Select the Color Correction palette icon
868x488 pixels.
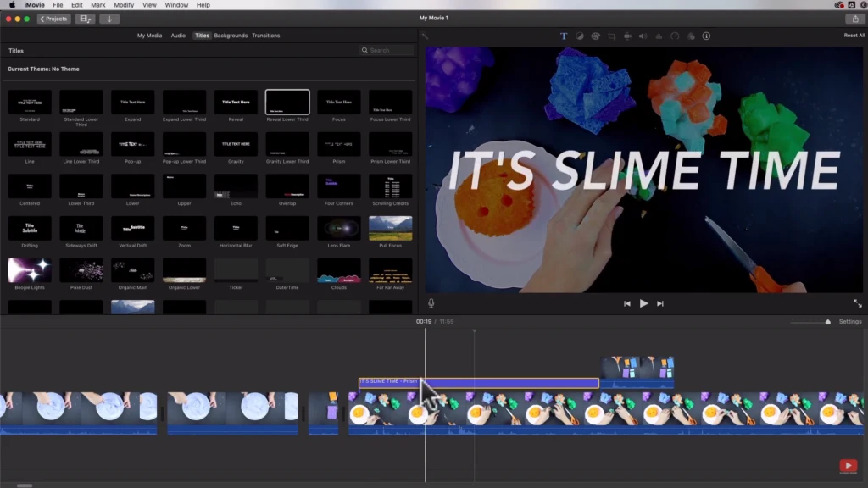[x=595, y=36]
